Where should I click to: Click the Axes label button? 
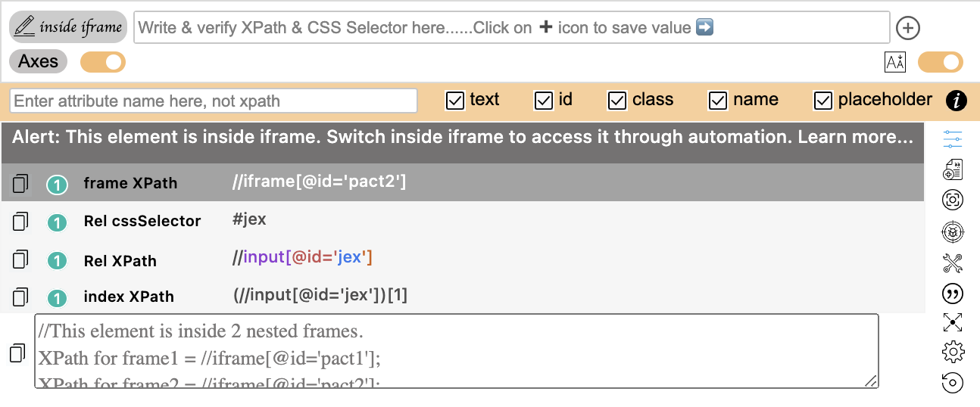pos(38,61)
